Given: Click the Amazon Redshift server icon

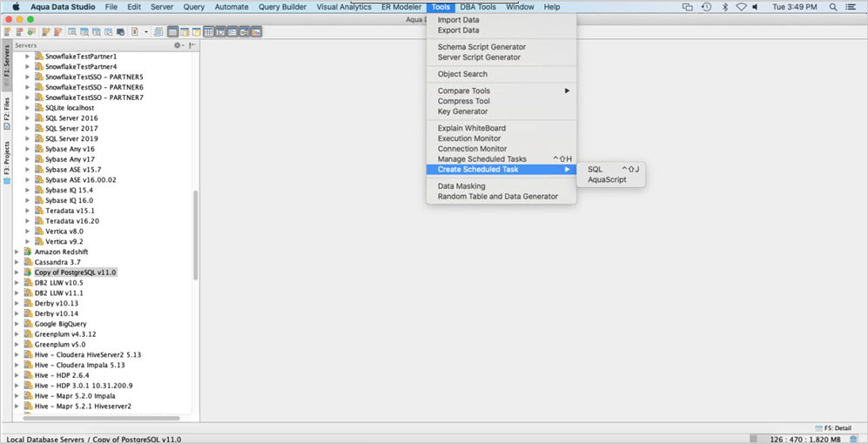Looking at the screenshot, I should coord(28,252).
